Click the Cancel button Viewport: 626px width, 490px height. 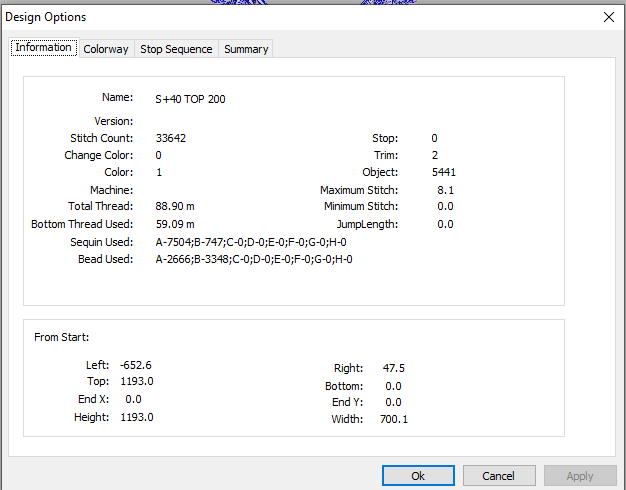tap(499, 476)
